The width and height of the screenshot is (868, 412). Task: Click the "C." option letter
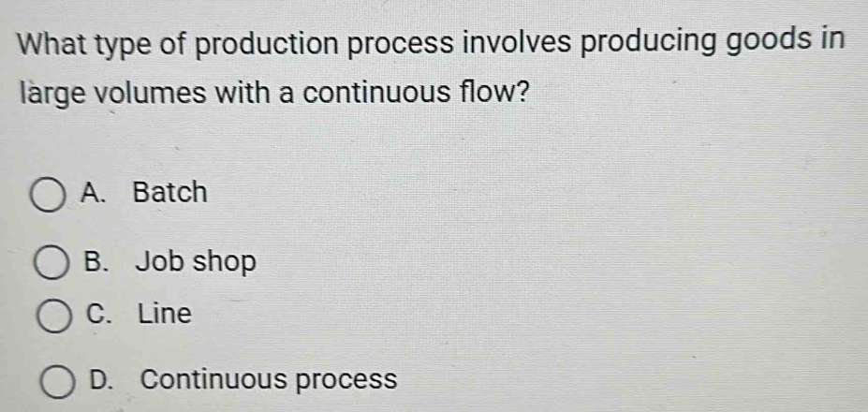pyautogui.click(x=102, y=314)
